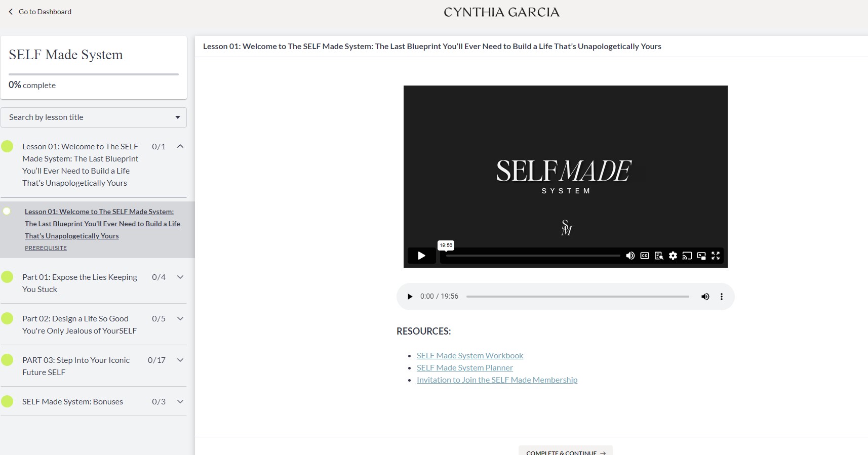
Task: Click the RESOURCES: heading
Action: click(x=423, y=331)
